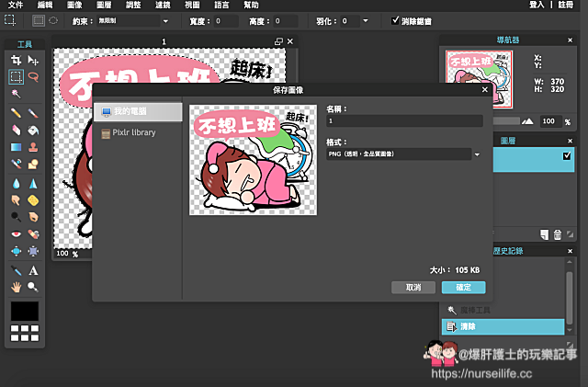Screen dimensions: 588x387
Task: Select the Gradient tool
Action: coord(16,147)
